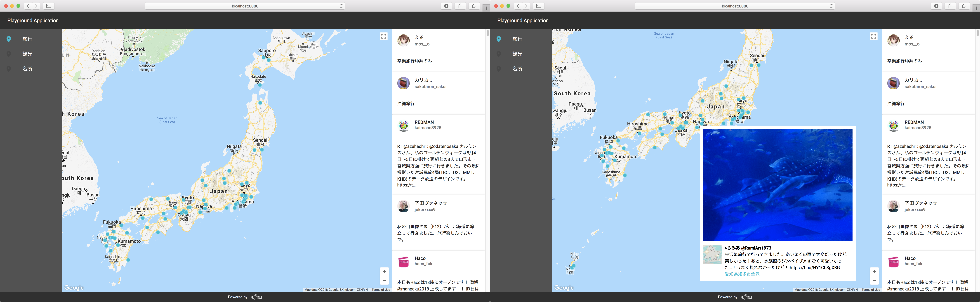This screenshot has width=980, height=302.
Task: Open カリカリ avatar in left window feed
Action: (x=403, y=83)
